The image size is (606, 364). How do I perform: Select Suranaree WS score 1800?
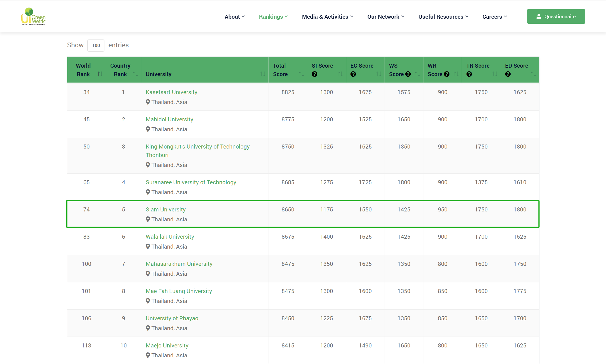404,182
